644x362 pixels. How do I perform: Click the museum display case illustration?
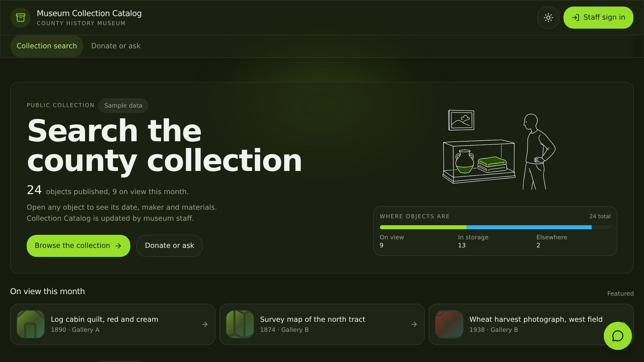(x=479, y=161)
